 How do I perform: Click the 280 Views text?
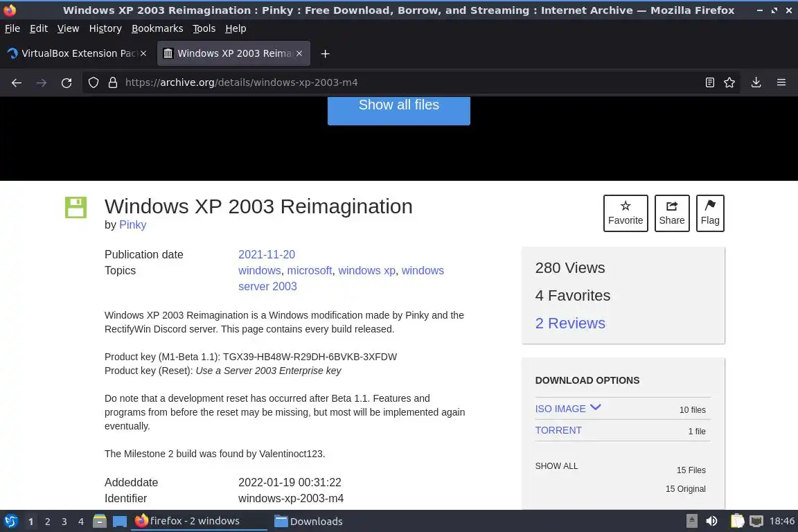point(570,268)
